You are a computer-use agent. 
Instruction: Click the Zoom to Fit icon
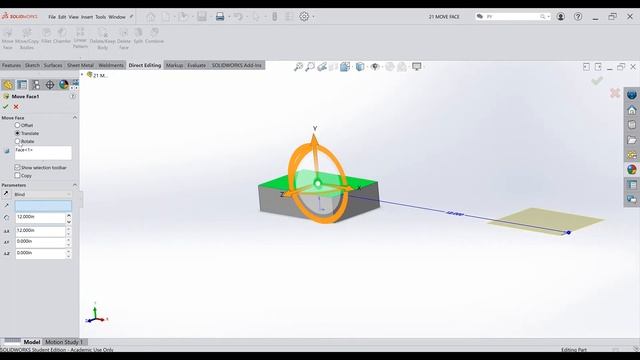click(298, 67)
